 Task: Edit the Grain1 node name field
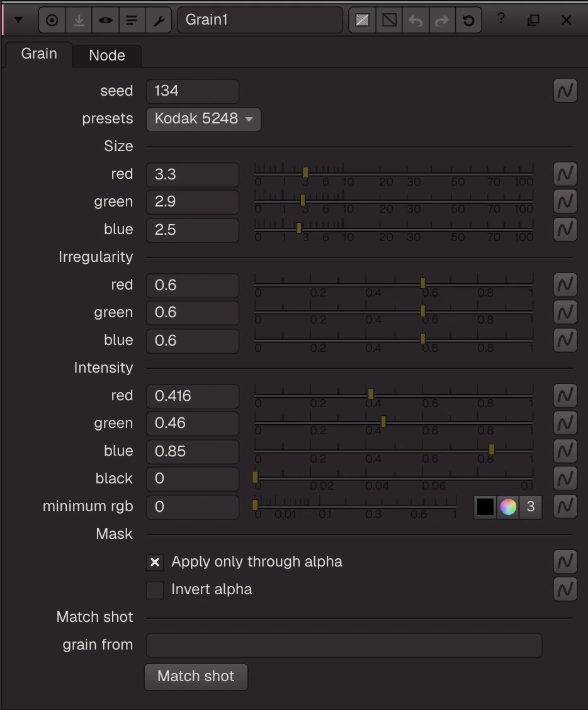pos(260,20)
